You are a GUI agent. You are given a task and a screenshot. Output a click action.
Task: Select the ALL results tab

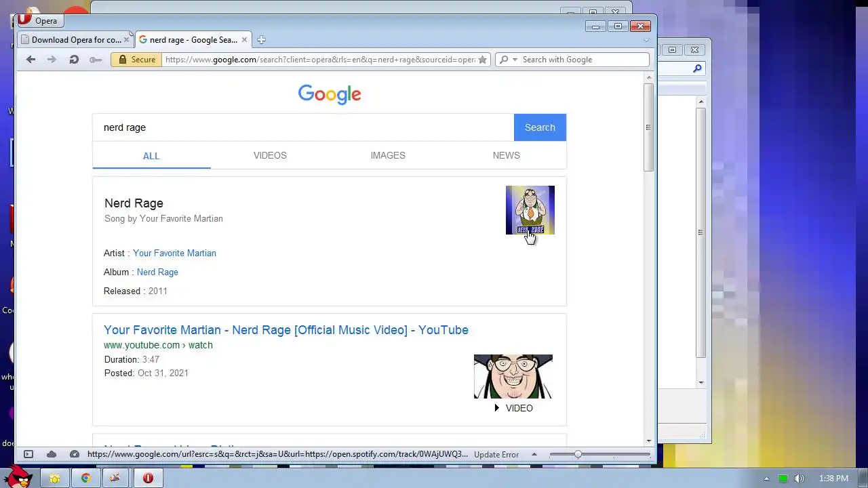151,156
